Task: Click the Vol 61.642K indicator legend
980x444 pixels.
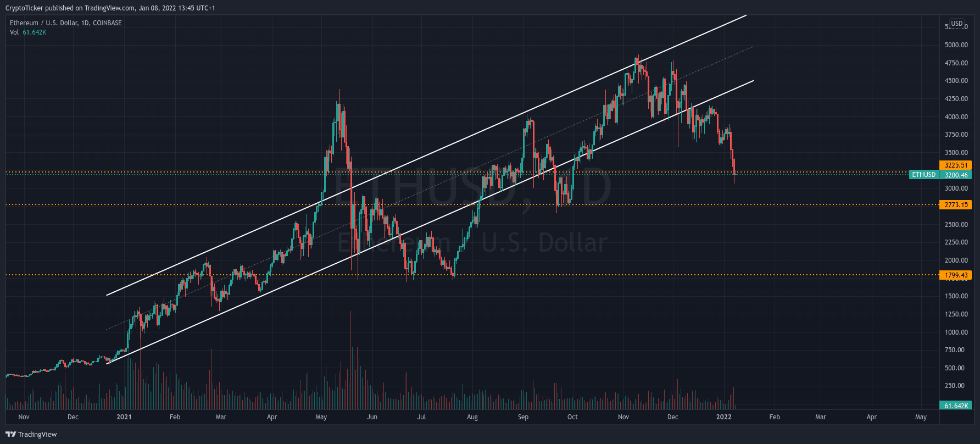Action: (x=28, y=32)
